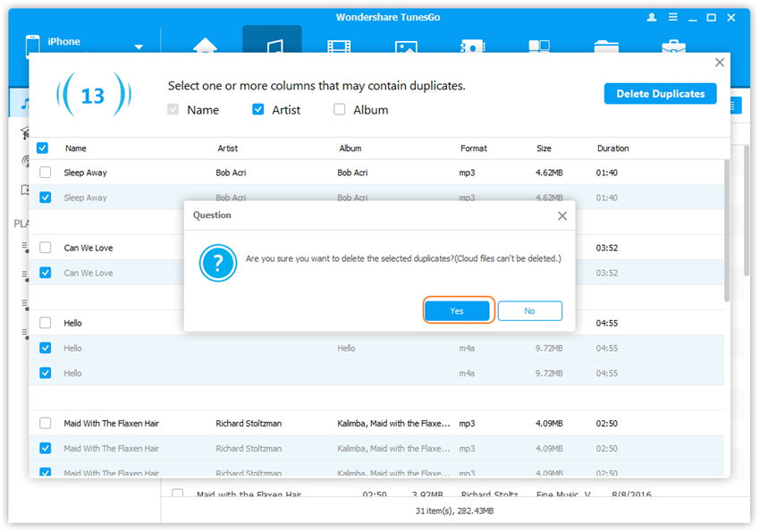Check the first unchecked Sleep Away row
Screen dimensions: 760x532
(46, 173)
